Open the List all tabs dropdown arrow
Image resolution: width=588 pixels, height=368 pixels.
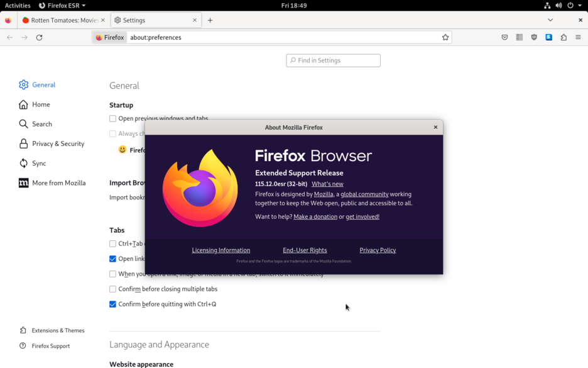[550, 20]
